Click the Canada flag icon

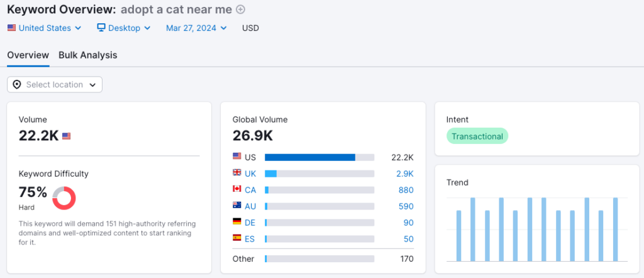click(237, 189)
